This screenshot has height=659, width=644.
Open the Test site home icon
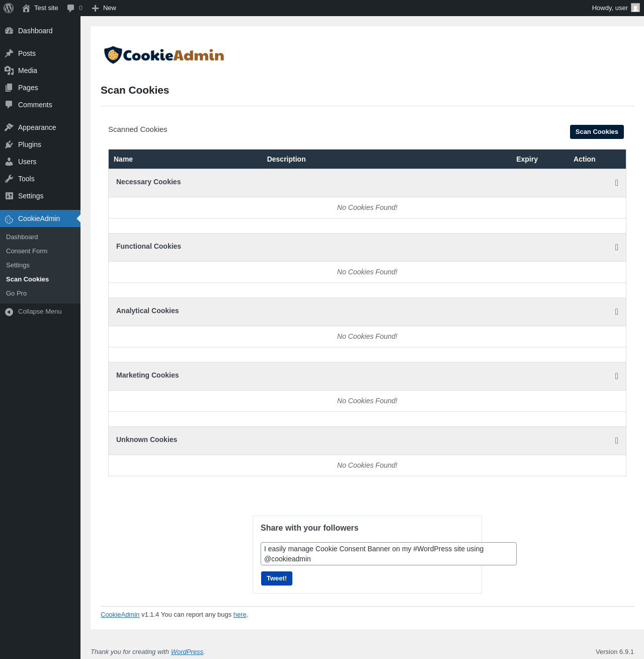(26, 8)
